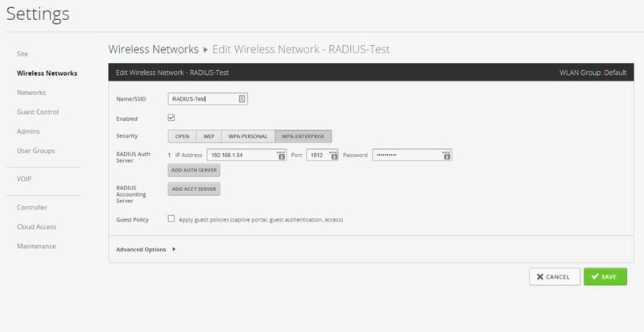Open Controller settings in sidebar
Viewport: 644px width, 332px height.
[32, 207]
